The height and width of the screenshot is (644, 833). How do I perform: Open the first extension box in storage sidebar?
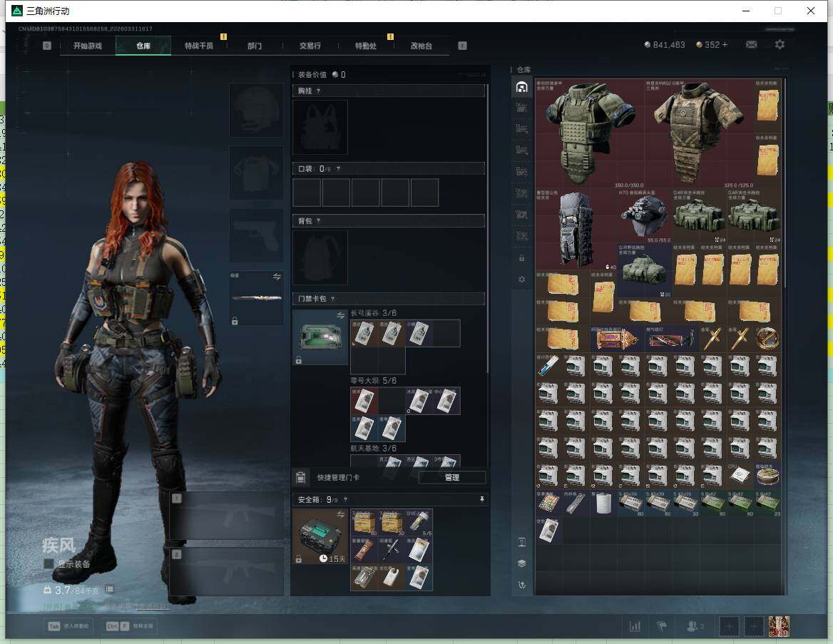pos(521,108)
